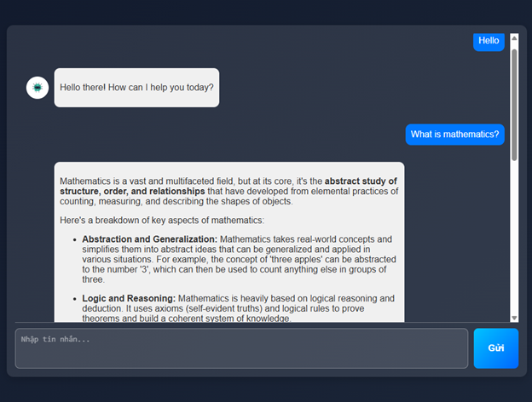
Task: Click the 'Hello there!' bot reply bubble
Action: click(x=136, y=88)
